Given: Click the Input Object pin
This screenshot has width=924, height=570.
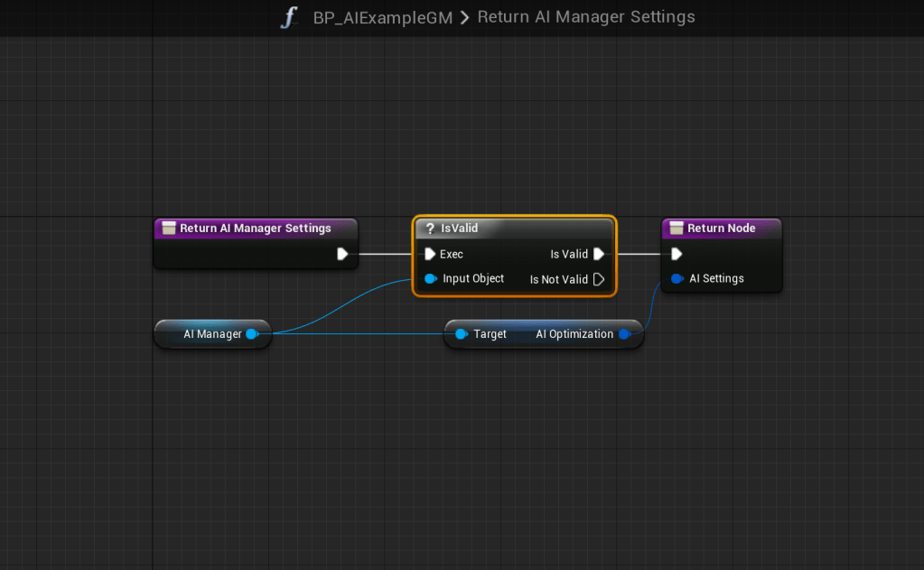Looking at the screenshot, I should (x=431, y=278).
